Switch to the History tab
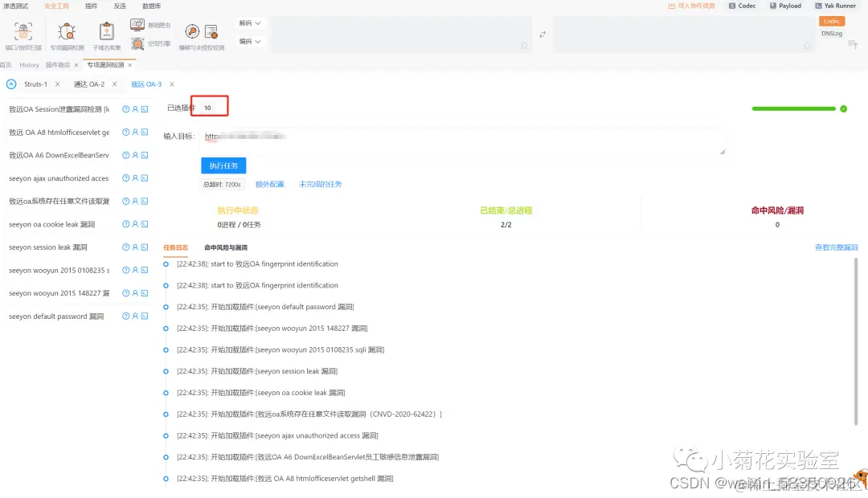 [30, 65]
